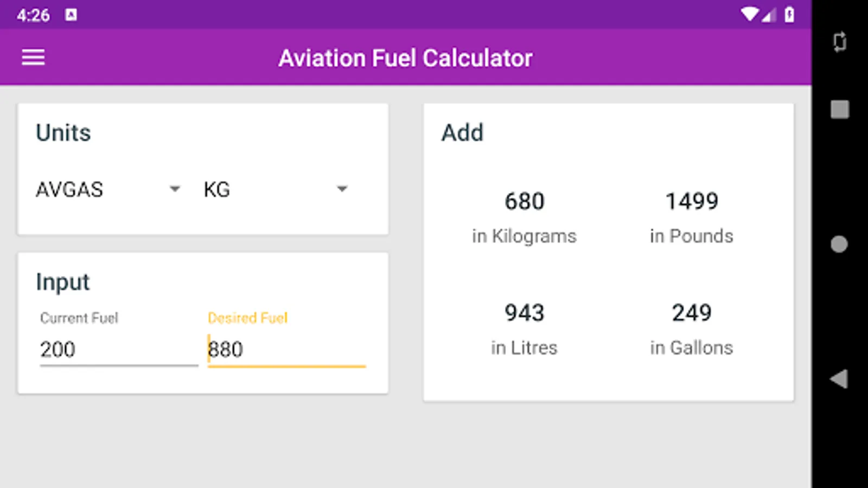Screen dimensions: 868x488
Task: Open the KG unit dropdown
Action: coord(274,190)
